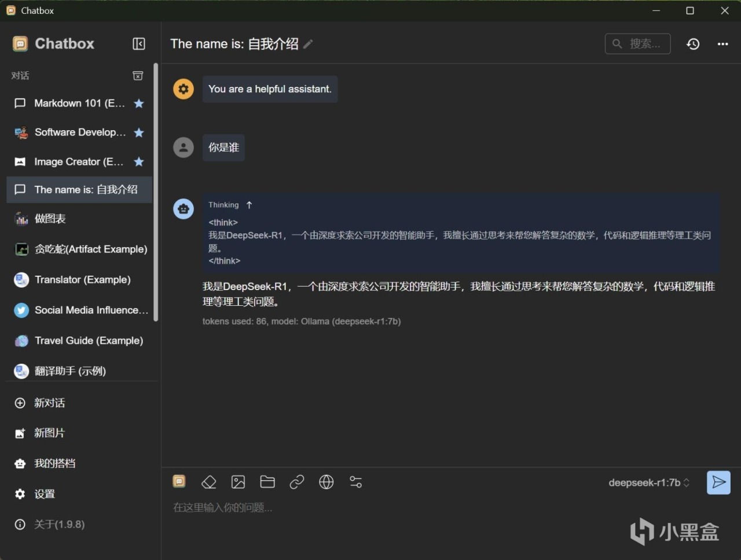
Task: Open 关于(1.9.8) about page
Action: [x=79, y=524]
